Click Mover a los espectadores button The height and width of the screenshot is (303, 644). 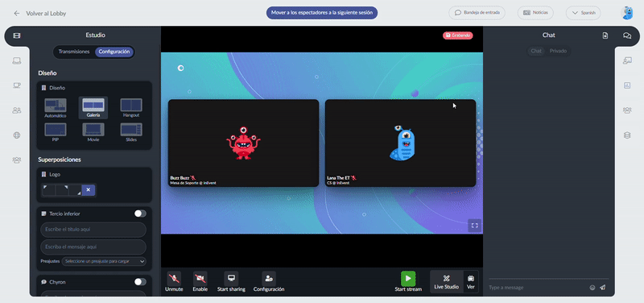coord(322,13)
